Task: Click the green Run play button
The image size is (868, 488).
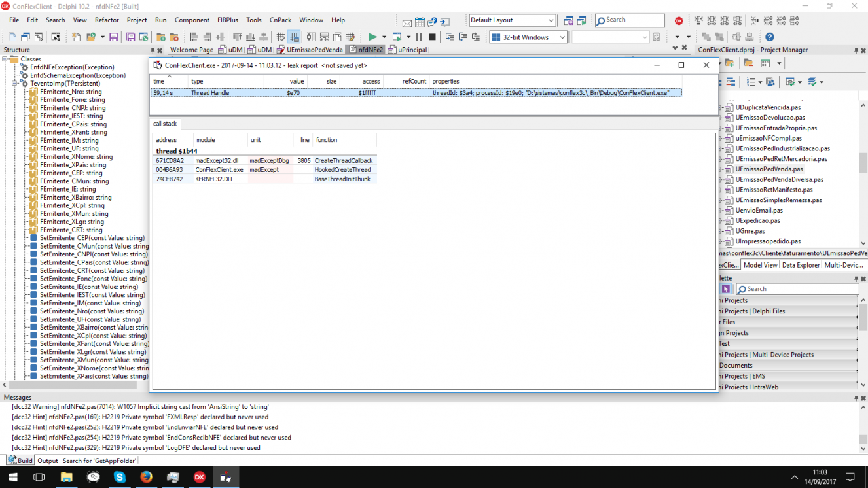Action: (372, 37)
